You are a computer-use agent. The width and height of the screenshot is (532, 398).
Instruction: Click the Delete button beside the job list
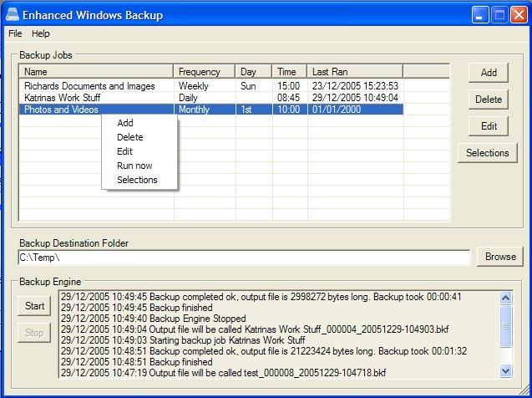(489, 99)
